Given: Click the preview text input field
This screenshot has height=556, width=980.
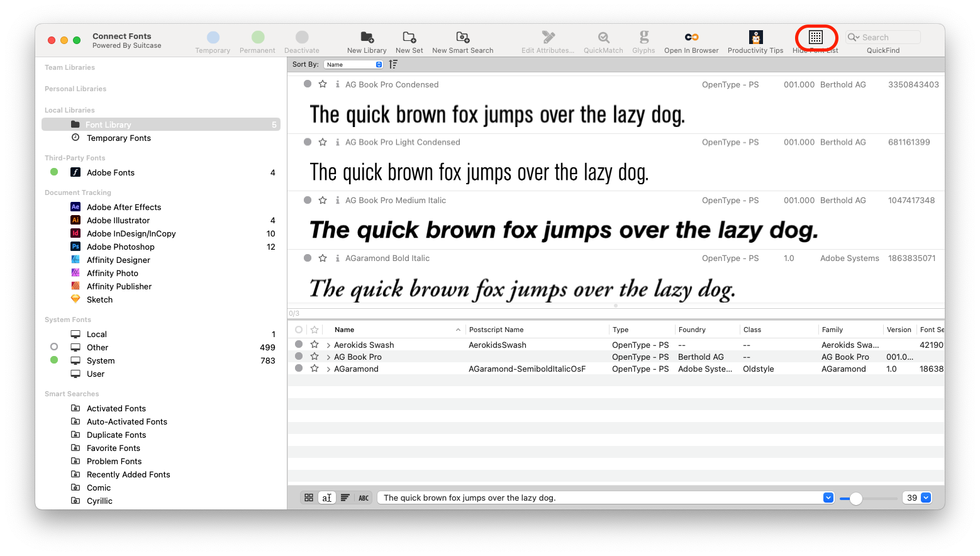Looking at the screenshot, I should click(601, 498).
